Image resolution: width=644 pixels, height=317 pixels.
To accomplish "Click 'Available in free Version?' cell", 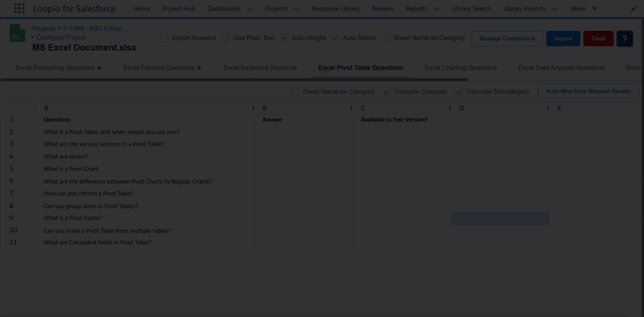I will [x=402, y=120].
